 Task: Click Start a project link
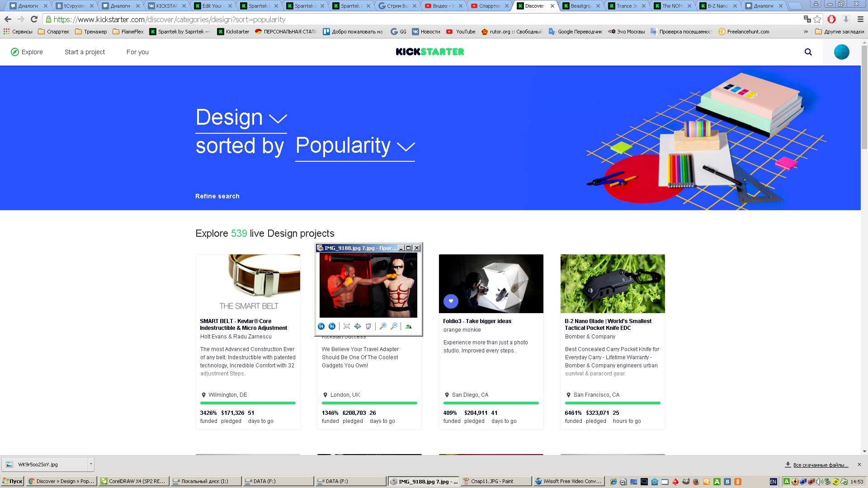click(x=85, y=52)
